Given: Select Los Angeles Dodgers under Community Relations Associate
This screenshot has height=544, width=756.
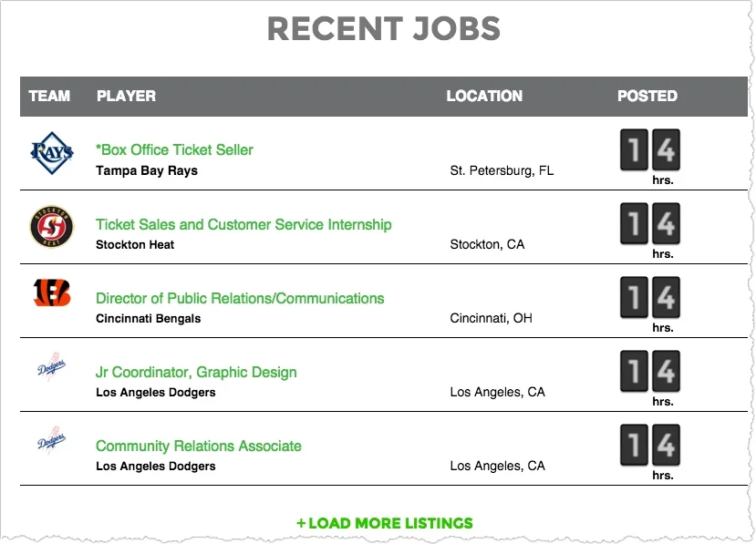Looking at the screenshot, I should pos(155,466).
